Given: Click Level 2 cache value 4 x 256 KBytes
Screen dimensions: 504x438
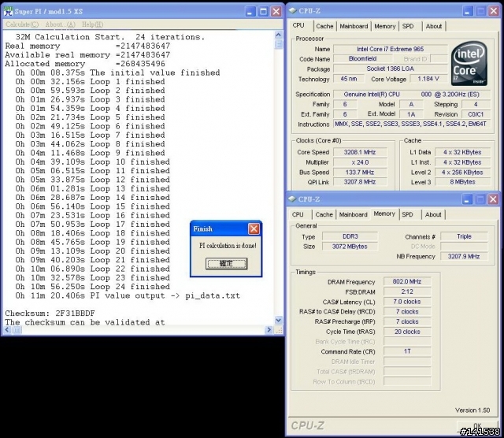Looking at the screenshot, I should [x=462, y=172].
